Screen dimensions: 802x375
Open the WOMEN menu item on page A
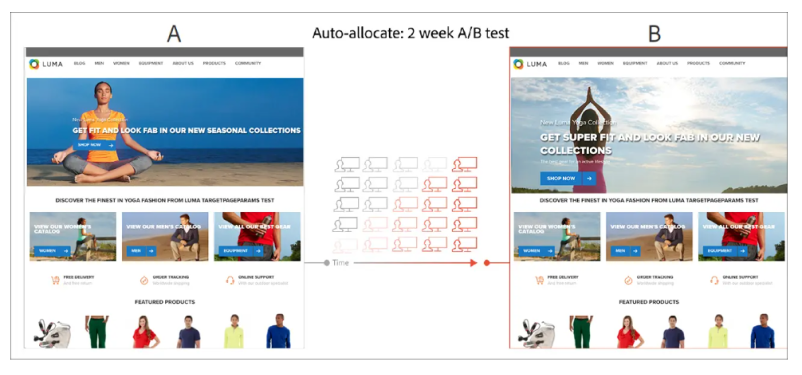click(x=121, y=63)
